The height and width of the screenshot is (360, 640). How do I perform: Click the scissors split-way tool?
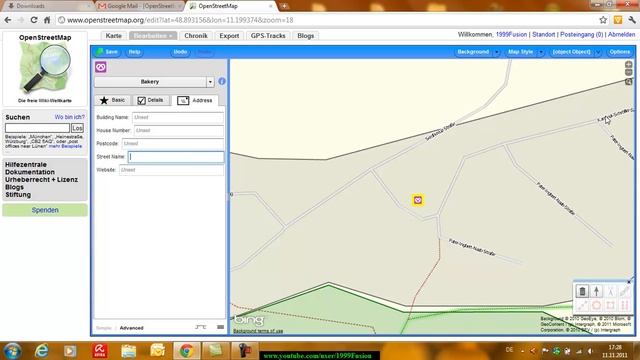(610, 291)
